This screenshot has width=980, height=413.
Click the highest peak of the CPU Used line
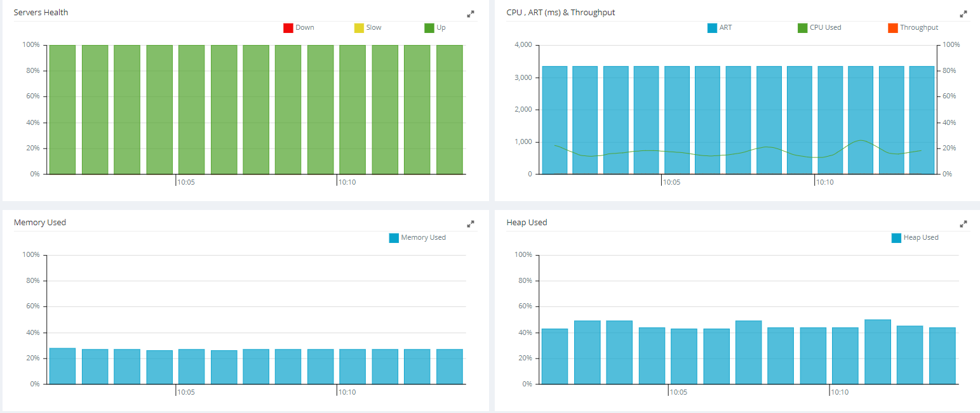(861, 141)
